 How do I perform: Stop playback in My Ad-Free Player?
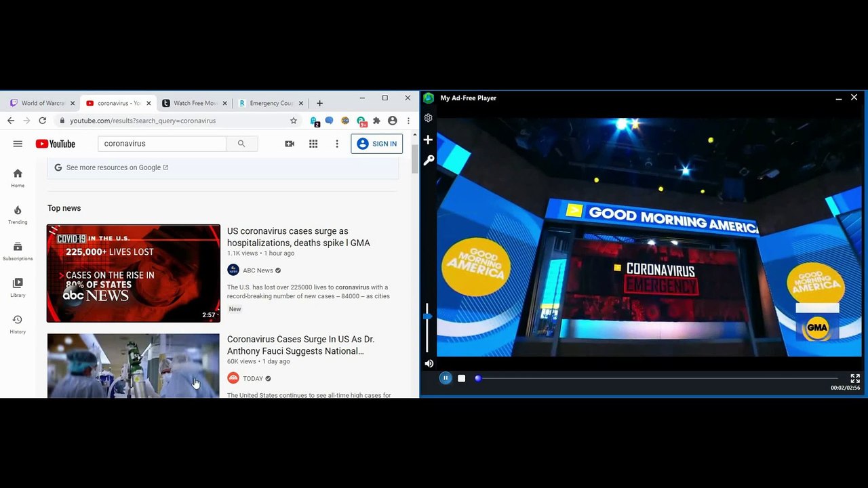coord(462,378)
